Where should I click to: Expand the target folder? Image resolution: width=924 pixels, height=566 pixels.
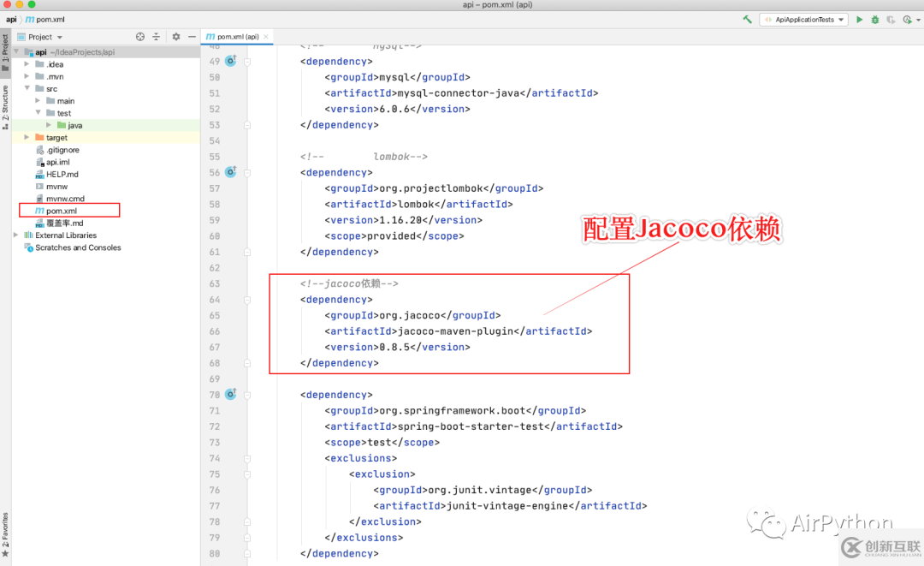[27, 137]
